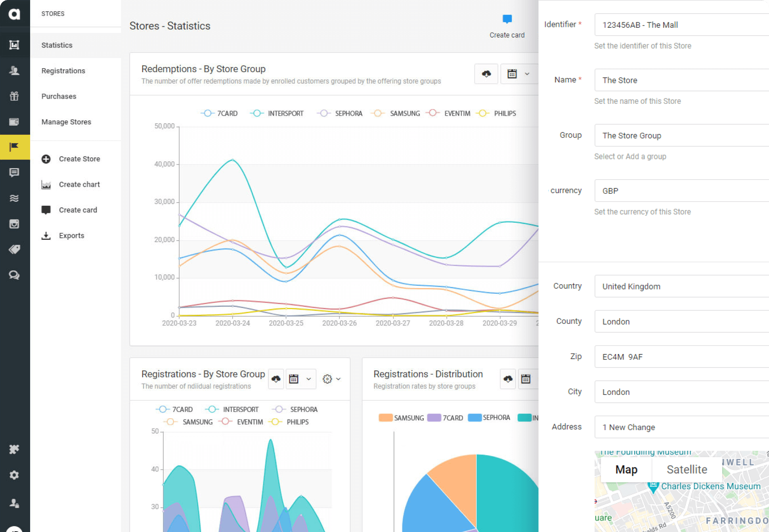The image size is (769, 532).
Task: Download Registrations By Store Group chart data
Action: 276,379
